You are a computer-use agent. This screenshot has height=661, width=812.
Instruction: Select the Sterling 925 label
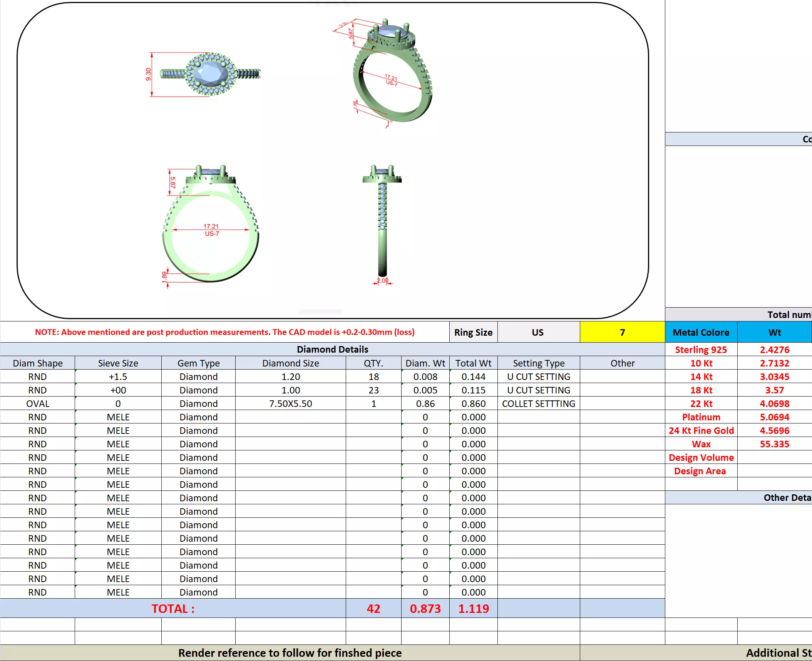(x=701, y=350)
